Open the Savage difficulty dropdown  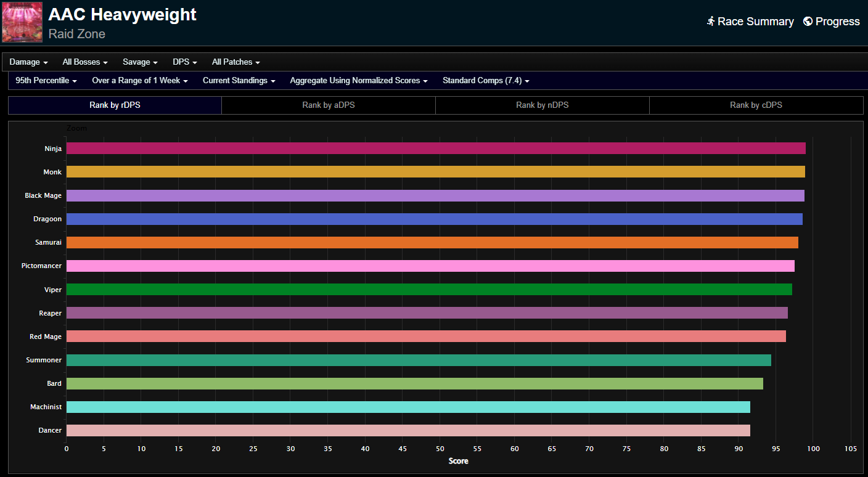140,62
